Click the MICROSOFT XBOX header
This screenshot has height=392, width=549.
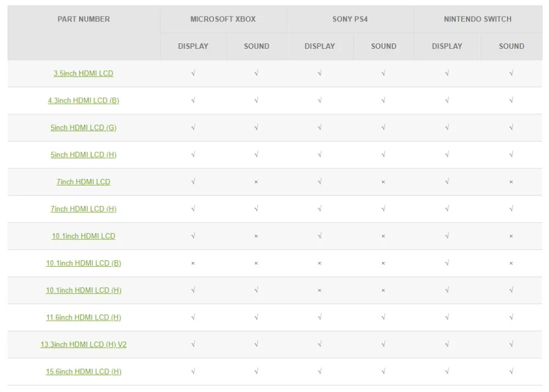tap(223, 19)
